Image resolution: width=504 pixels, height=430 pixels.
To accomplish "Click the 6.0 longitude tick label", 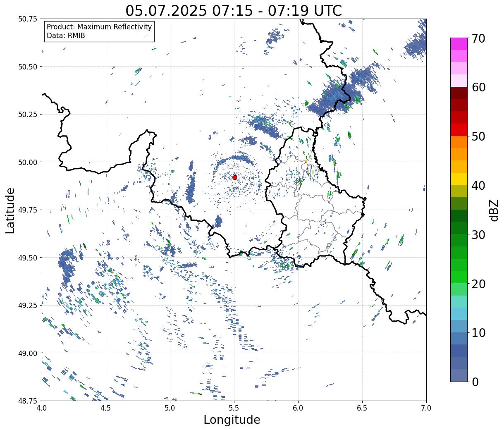I will 298,408.
